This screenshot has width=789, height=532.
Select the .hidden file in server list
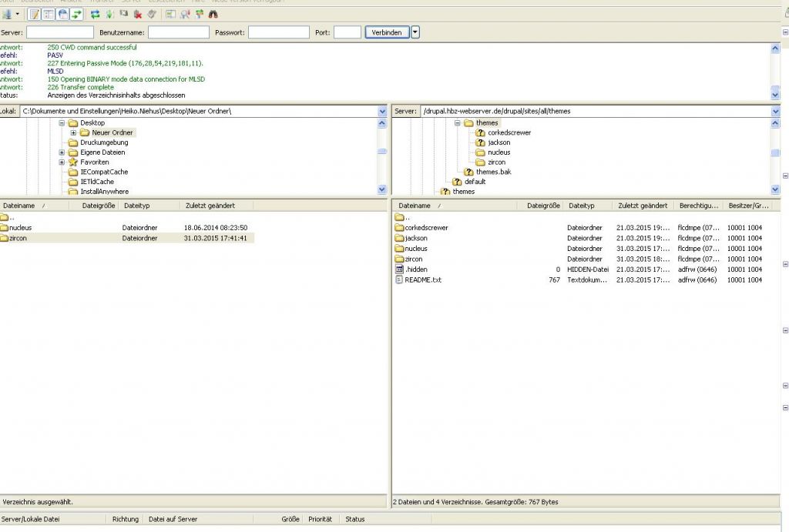point(416,269)
